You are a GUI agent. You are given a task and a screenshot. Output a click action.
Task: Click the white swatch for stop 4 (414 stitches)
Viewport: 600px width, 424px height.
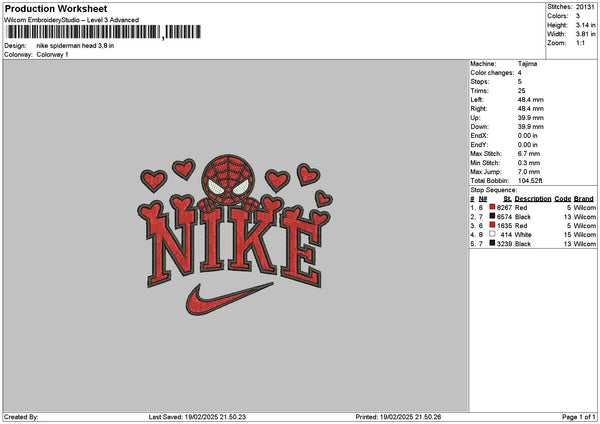(x=492, y=234)
